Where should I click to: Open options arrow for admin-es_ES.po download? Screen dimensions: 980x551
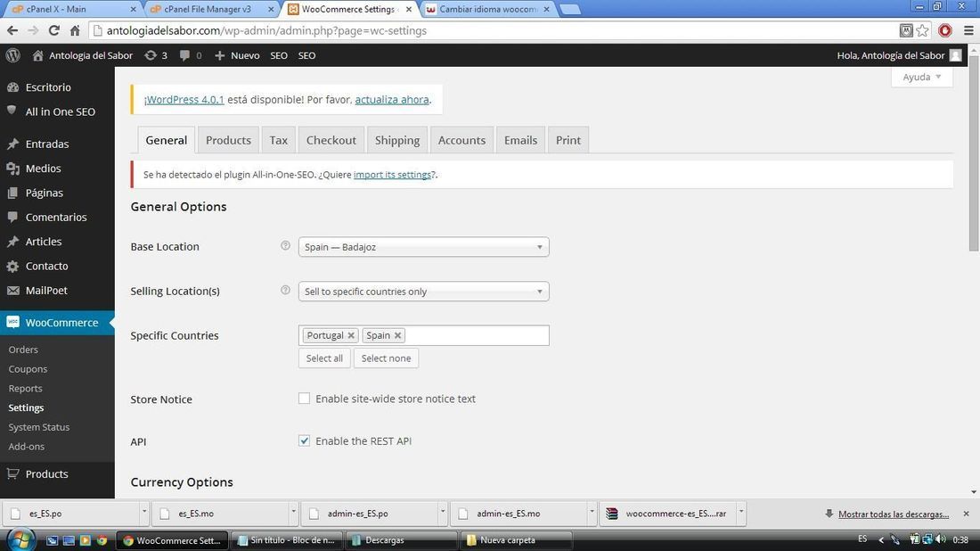(x=443, y=513)
